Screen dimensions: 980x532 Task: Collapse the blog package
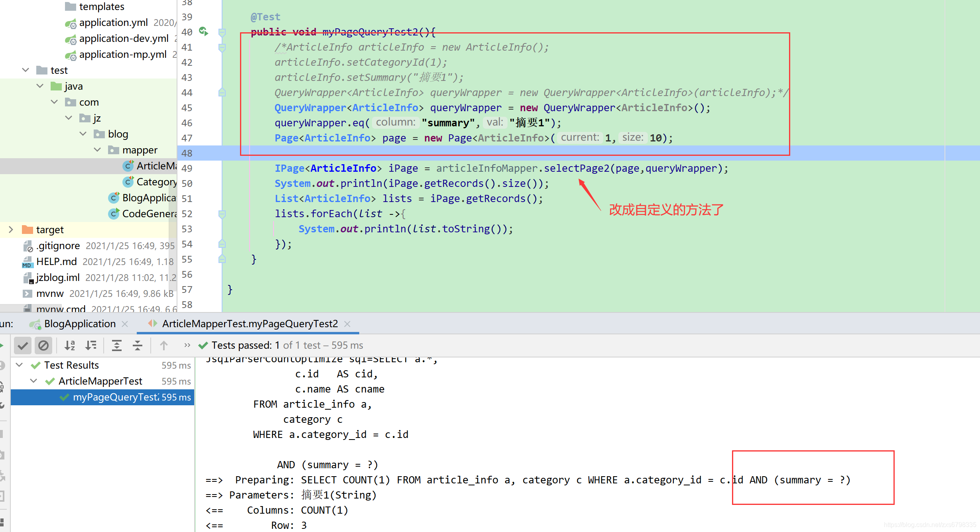tap(83, 134)
